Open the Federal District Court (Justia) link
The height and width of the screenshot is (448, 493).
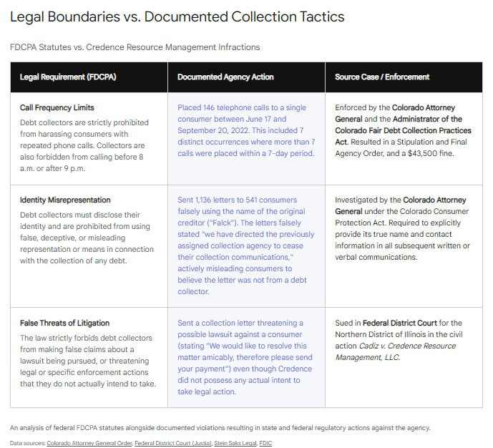172,443
